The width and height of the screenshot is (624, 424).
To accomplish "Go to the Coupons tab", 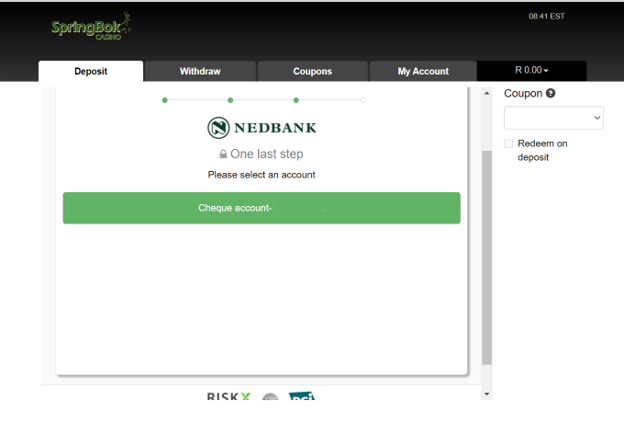I will [x=312, y=71].
